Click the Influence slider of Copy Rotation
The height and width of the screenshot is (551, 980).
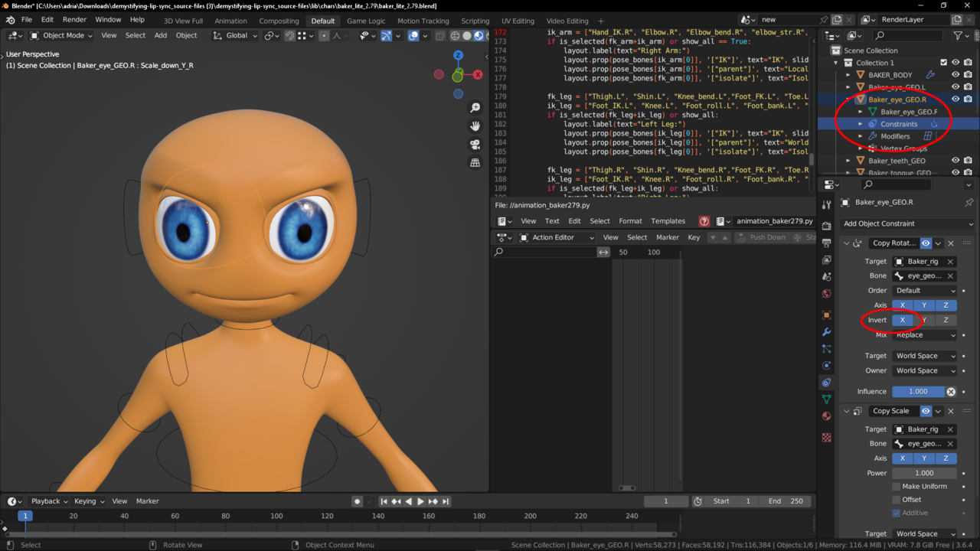pos(917,391)
